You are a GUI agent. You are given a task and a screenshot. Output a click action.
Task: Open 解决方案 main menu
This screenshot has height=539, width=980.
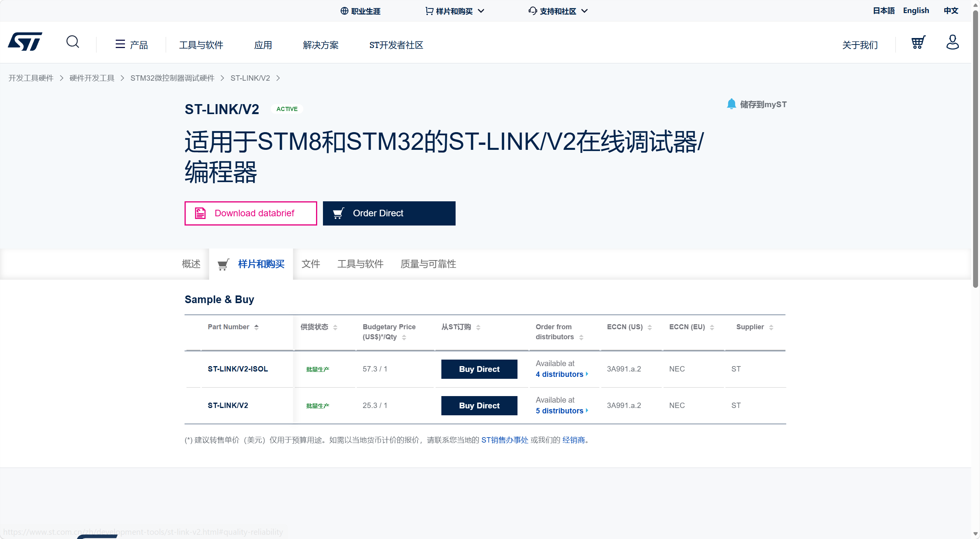point(321,45)
